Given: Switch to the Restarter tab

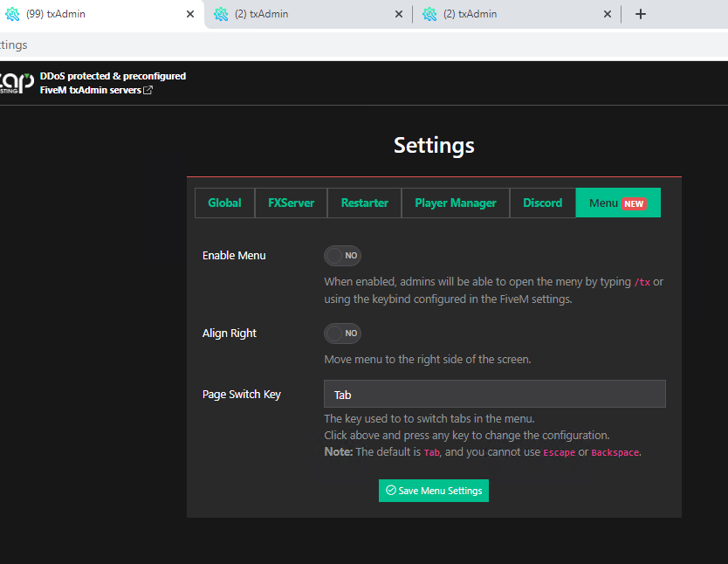Looking at the screenshot, I should 364,203.
